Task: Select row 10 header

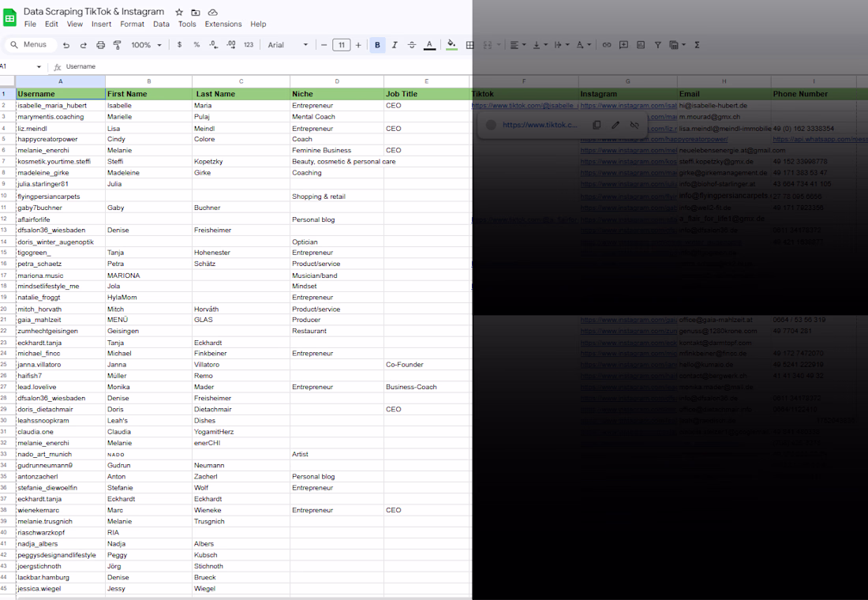Action: [5, 196]
